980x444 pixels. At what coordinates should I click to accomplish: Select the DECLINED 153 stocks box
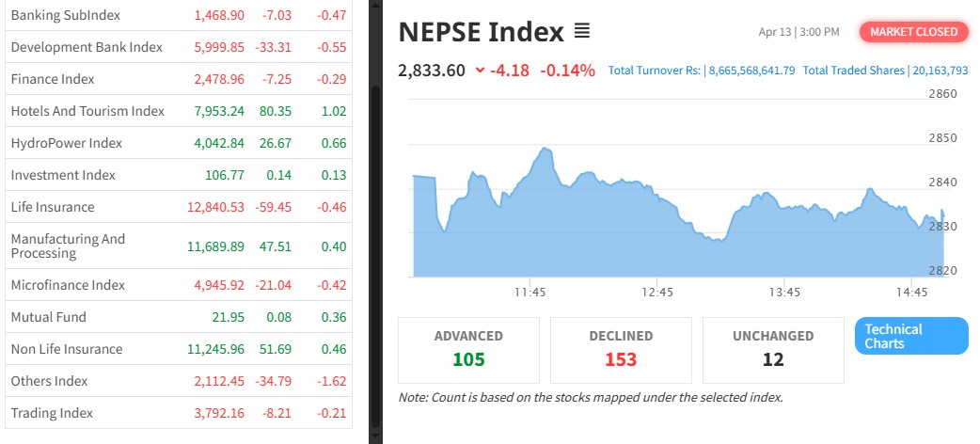click(621, 349)
